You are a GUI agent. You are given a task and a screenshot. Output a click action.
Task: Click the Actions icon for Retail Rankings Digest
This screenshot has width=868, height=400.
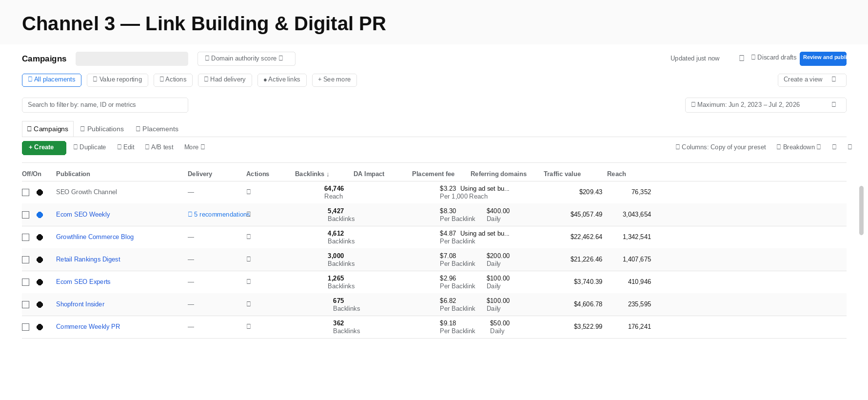(x=249, y=260)
